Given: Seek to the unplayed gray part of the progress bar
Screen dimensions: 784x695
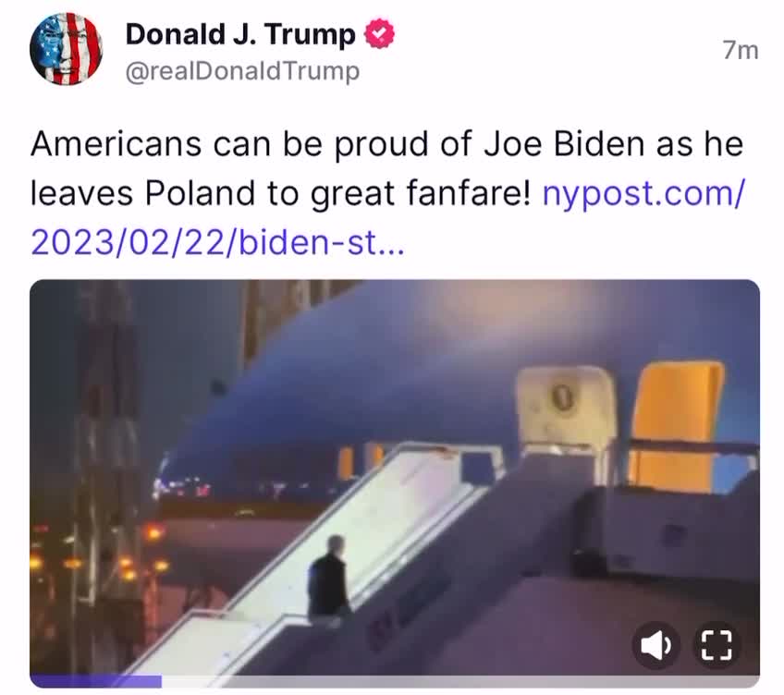Looking at the screenshot, I should (460, 681).
